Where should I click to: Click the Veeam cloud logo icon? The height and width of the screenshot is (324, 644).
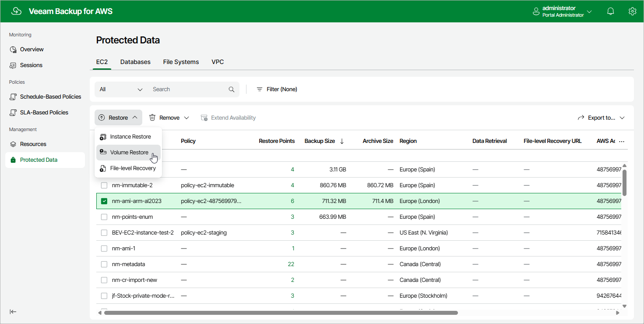click(x=16, y=11)
